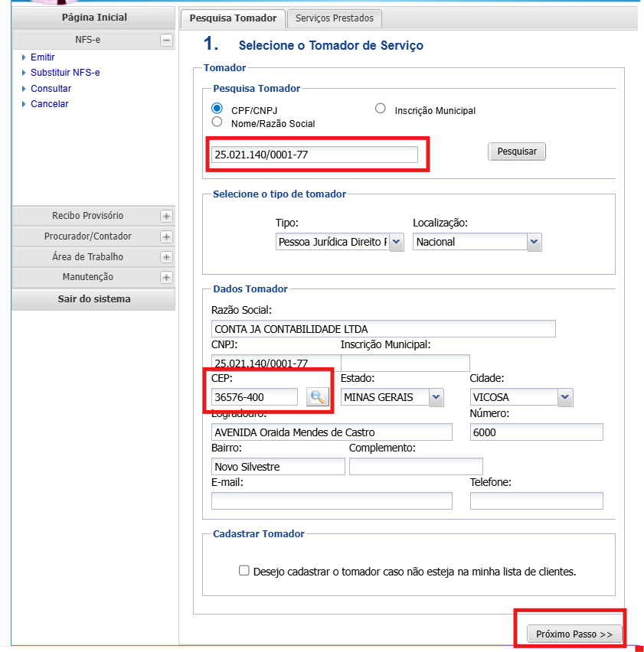Expand Área de Trabalho plus icon
The height and width of the screenshot is (652, 644).
(x=166, y=257)
